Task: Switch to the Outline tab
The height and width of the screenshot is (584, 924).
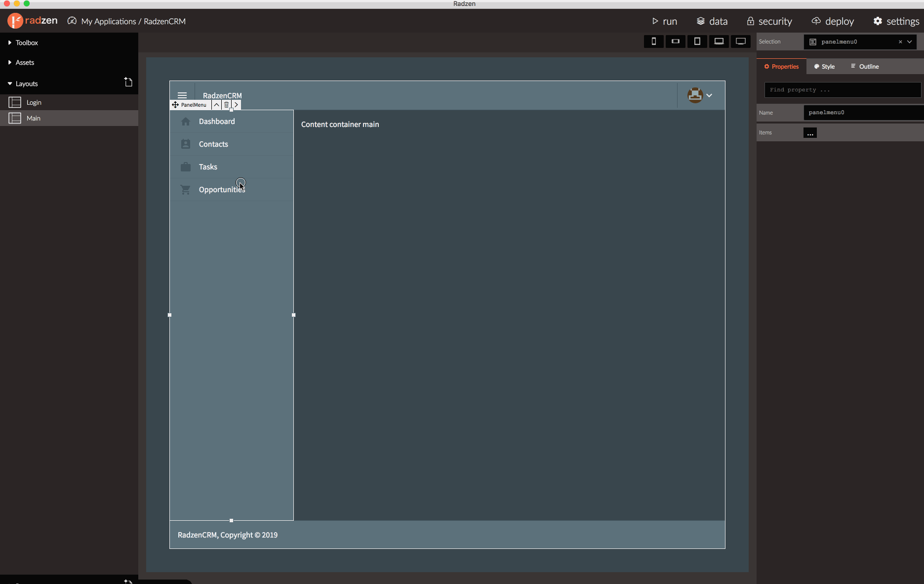Action: coord(865,67)
